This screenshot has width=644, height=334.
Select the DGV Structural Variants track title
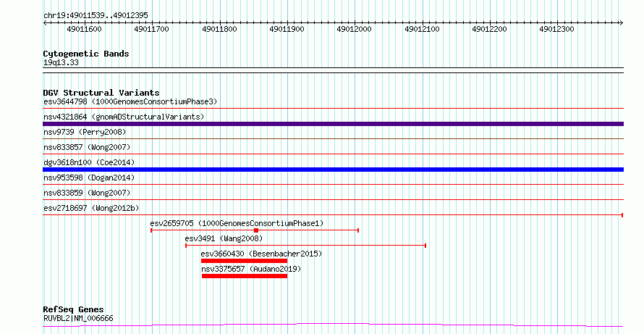click(x=101, y=93)
